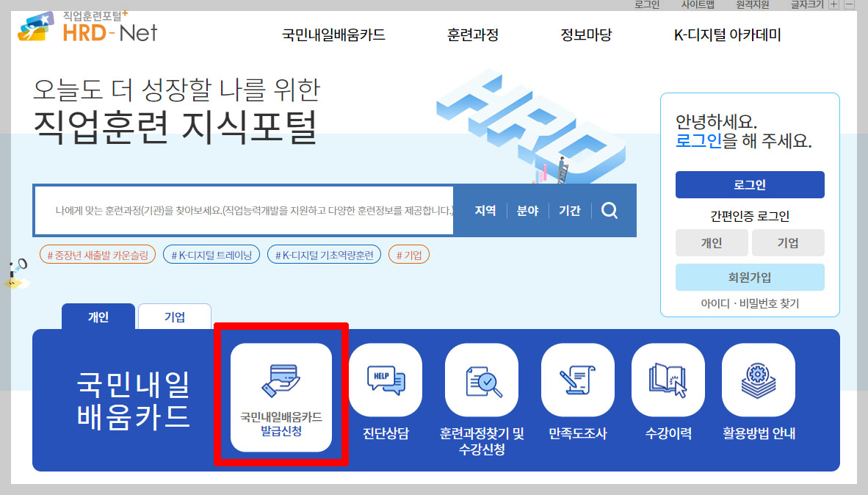The height and width of the screenshot is (495, 868).
Task: Select #K-디지털 트레이닝 tag
Action: point(211,255)
